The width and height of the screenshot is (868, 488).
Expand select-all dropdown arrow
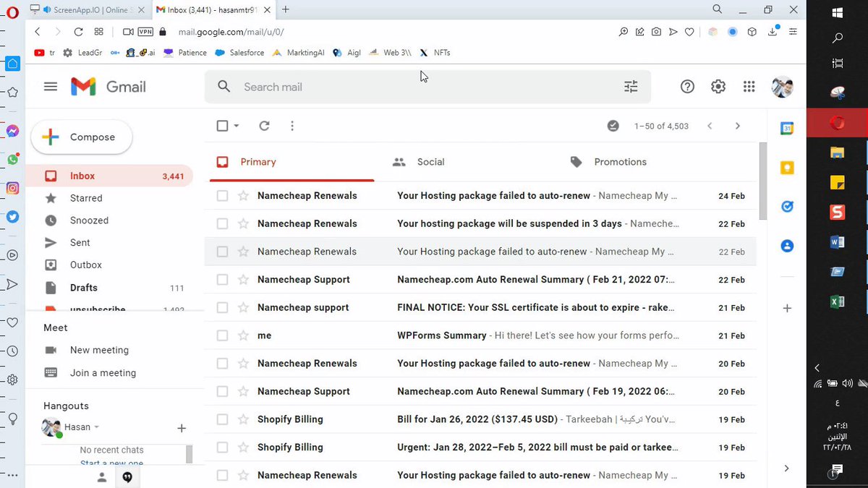(x=237, y=126)
